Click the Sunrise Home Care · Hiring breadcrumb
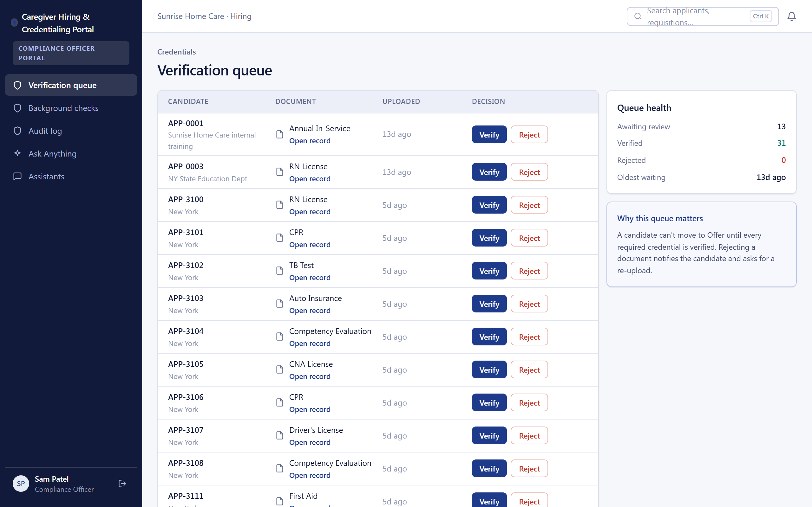The height and width of the screenshot is (507, 812). pyautogui.click(x=204, y=16)
